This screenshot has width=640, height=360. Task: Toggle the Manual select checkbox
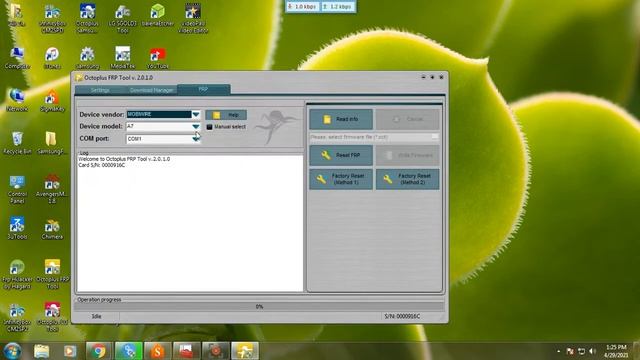click(x=209, y=127)
